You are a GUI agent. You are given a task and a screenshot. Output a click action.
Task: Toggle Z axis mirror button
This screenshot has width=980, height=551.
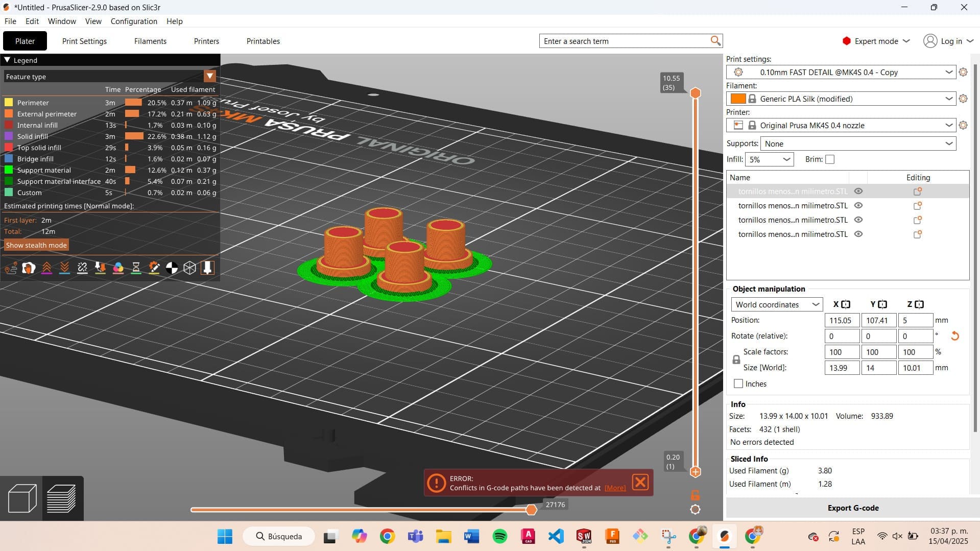[x=919, y=304]
